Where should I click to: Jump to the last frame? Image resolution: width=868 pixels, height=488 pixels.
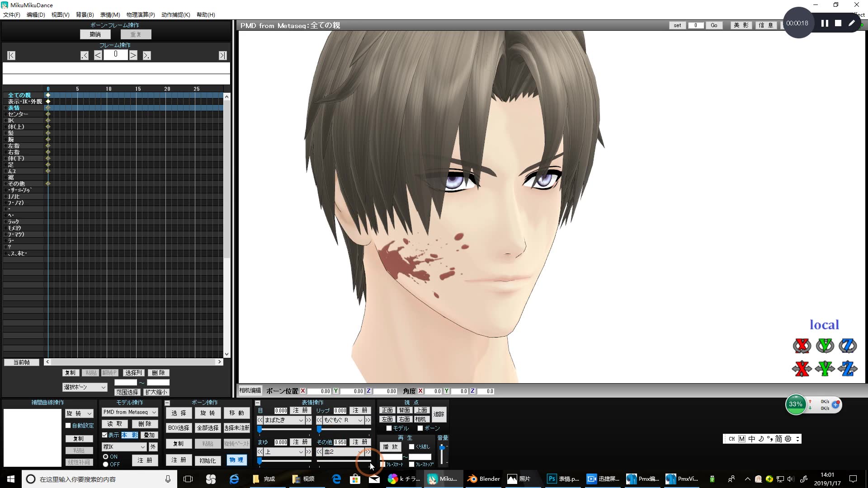pos(222,55)
